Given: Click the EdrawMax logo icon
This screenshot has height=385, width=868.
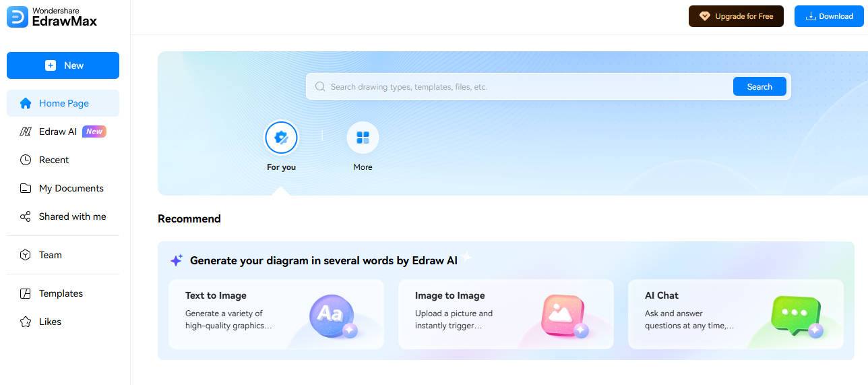Looking at the screenshot, I should [x=17, y=17].
